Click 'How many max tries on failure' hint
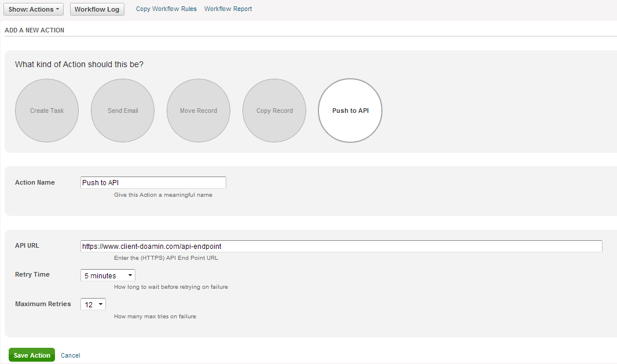This screenshot has height=364, width=617. coord(155,317)
